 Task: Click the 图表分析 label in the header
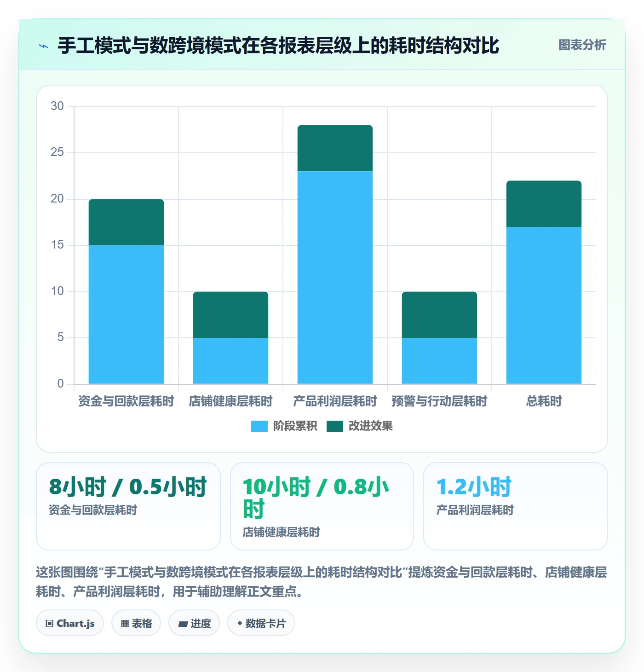click(x=582, y=45)
